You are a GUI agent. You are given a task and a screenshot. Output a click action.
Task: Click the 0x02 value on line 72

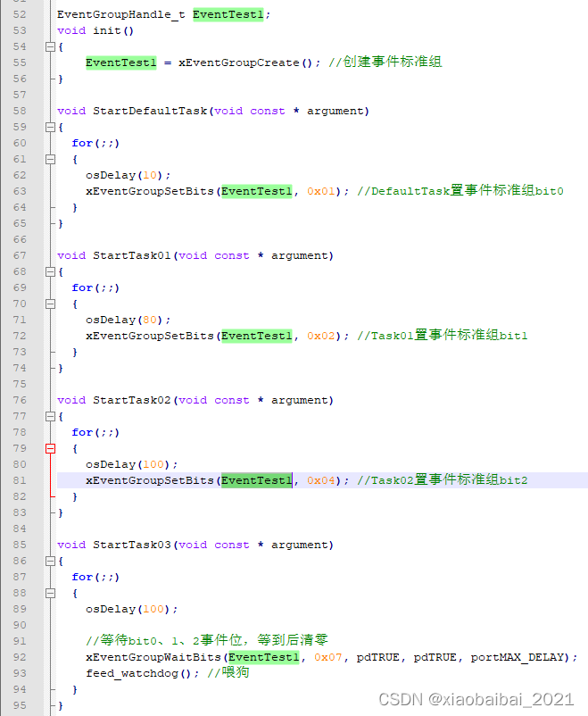(x=321, y=336)
